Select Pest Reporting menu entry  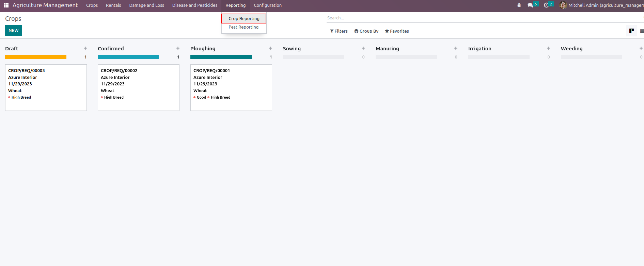tap(244, 27)
